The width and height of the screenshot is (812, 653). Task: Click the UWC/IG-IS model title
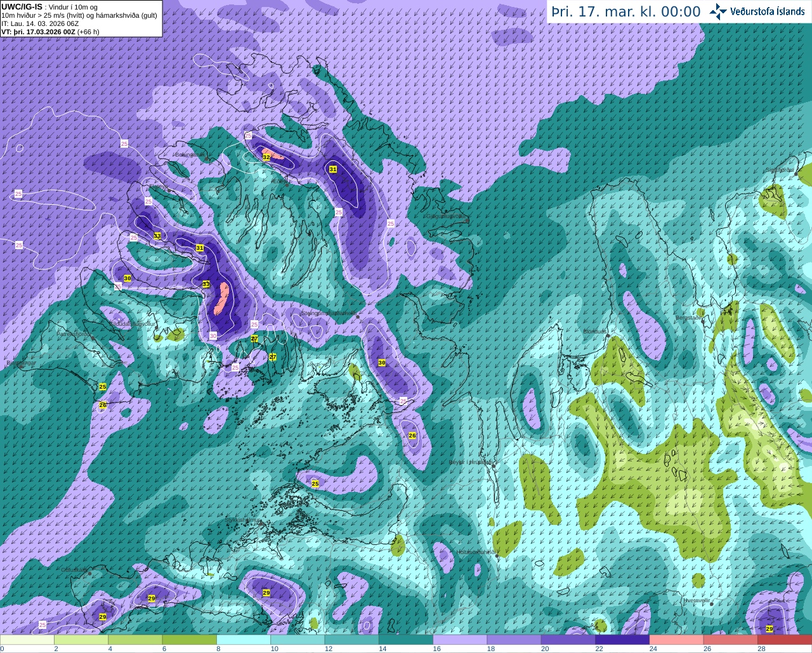coord(22,6)
